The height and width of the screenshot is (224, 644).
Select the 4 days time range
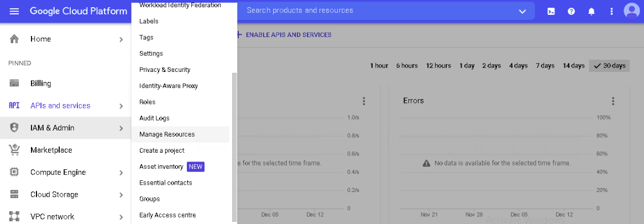tap(519, 66)
